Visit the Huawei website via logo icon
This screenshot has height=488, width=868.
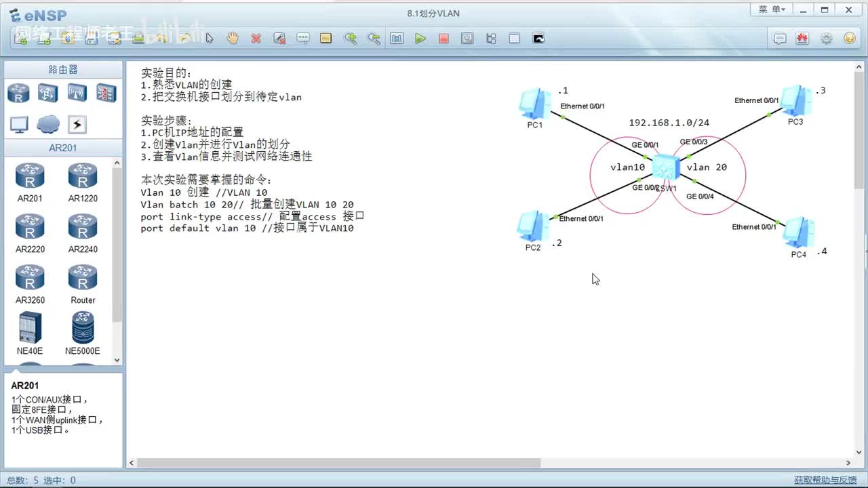(803, 39)
